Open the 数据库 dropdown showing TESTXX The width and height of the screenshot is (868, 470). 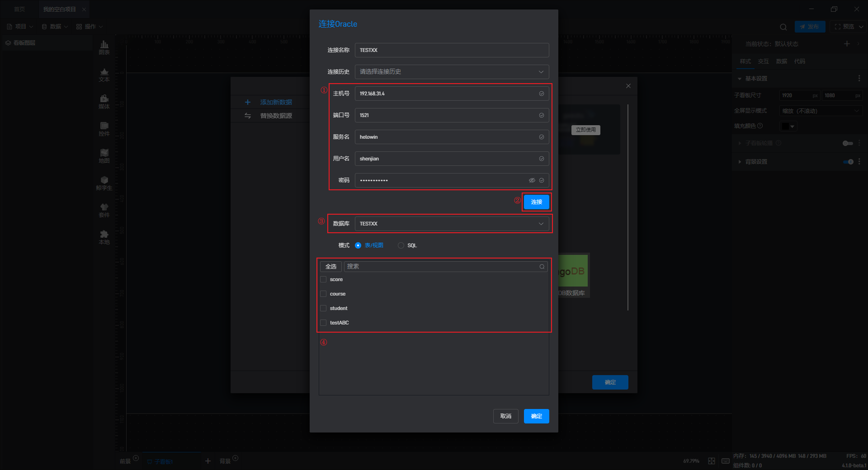[452, 224]
